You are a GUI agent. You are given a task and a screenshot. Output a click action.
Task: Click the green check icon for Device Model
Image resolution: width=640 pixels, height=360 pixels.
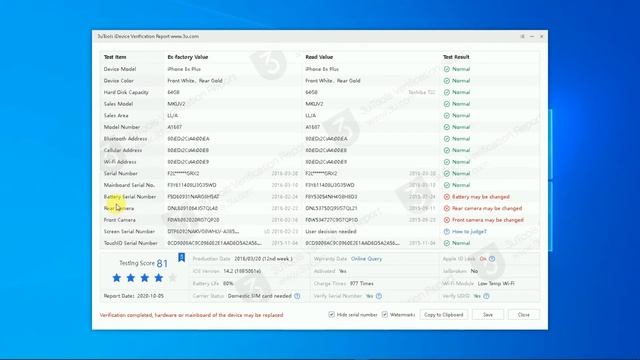click(x=447, y=69)
